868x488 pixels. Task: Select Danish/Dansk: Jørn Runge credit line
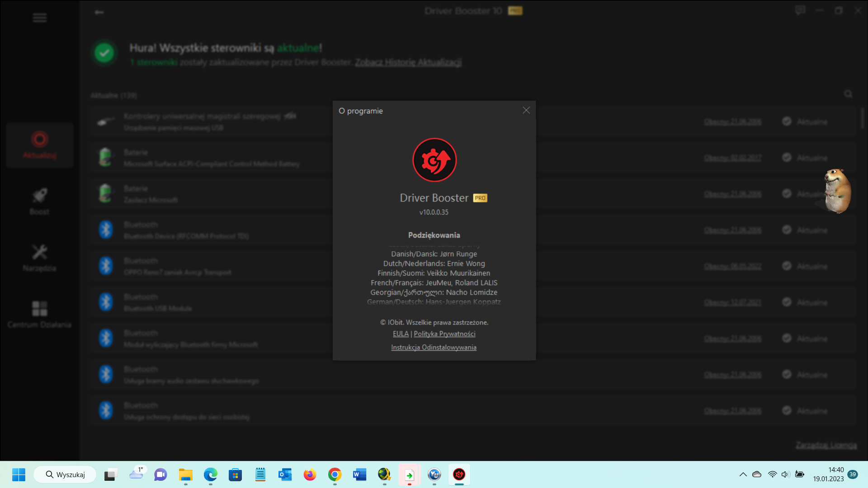434,254
